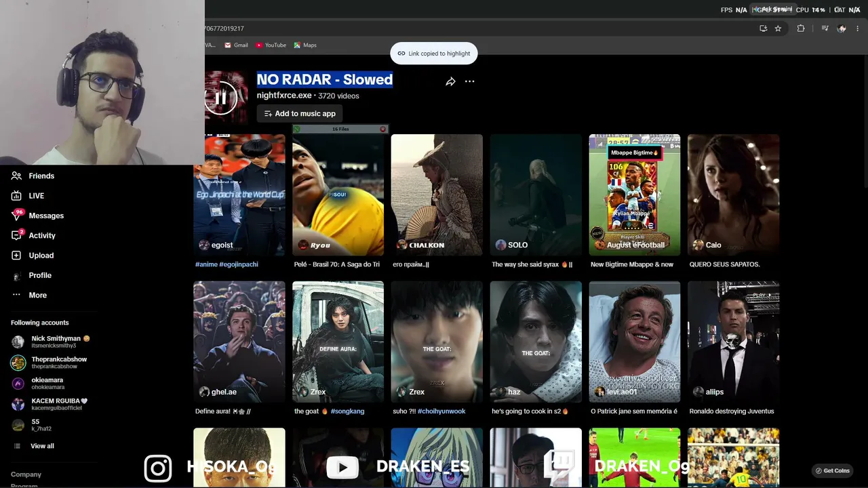Open KACEM RGUIBA account
Screen dimensions: 868x488
coord(59,404)
